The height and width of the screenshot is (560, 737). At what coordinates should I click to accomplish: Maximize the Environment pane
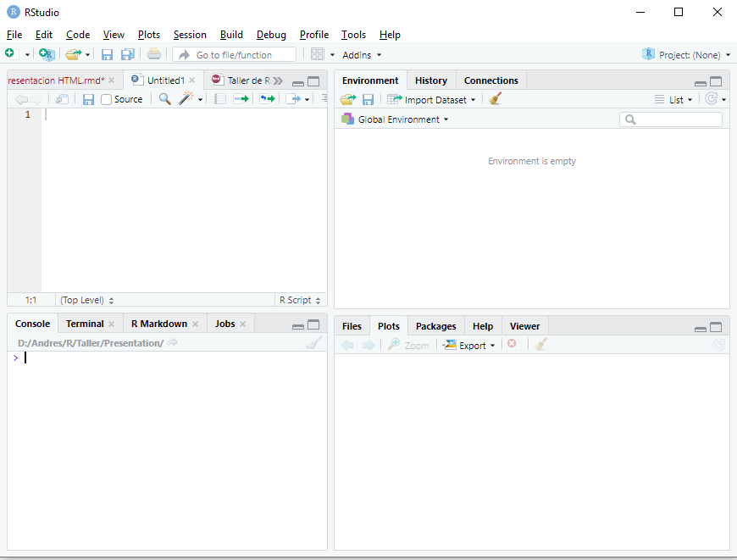(716, 81)
